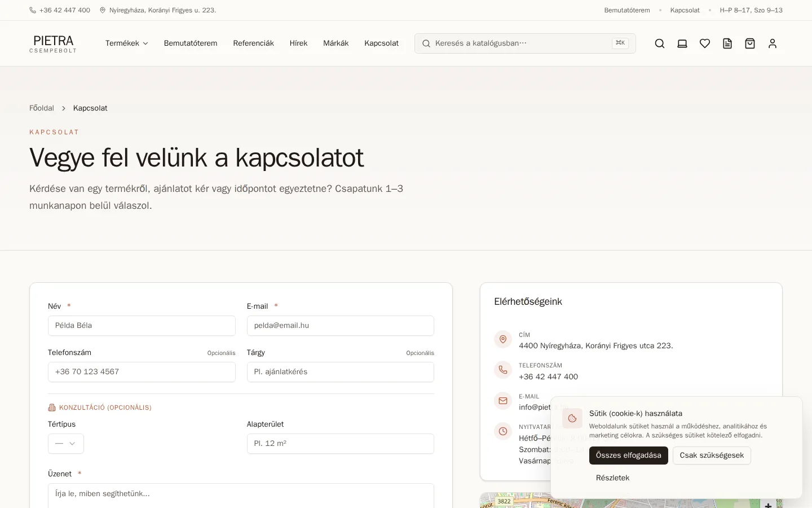The width and height of the screenshot is (812, 508).
Task: Click the catalog search field
Action: (x=525, y=43)
